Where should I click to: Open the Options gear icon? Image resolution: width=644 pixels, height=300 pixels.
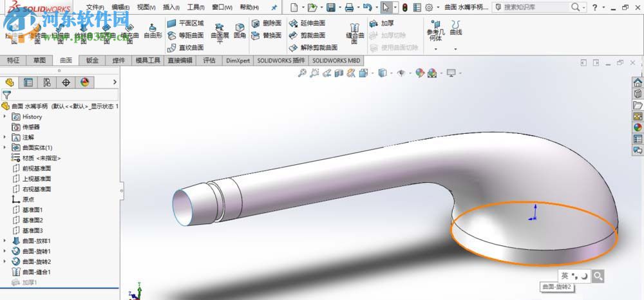point(429,7)
